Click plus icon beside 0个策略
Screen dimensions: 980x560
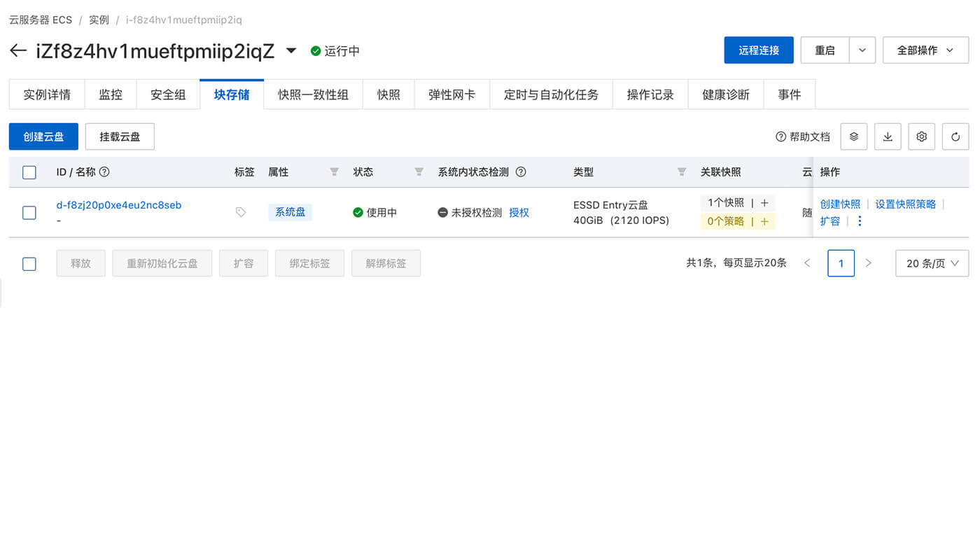(764, 221)
